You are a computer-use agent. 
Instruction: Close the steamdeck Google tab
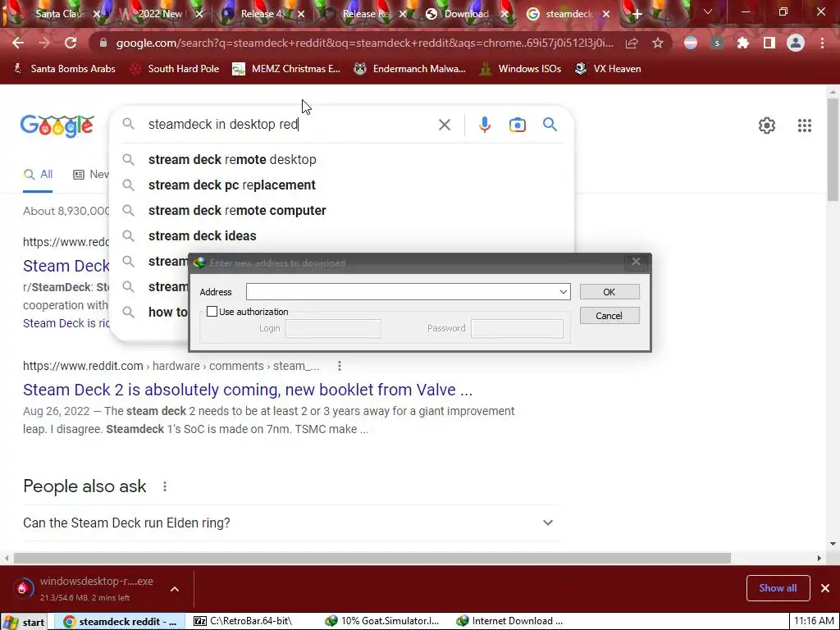pyautogui.click(x=606, y=15)
